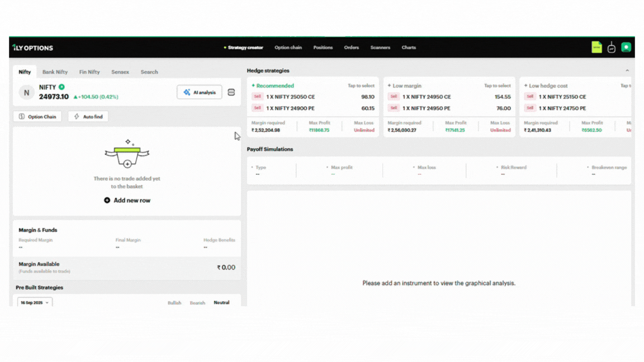Image resolution: width=644 pixels, height=362 pixels.
Task: Click the Auto find button
Action: [88, 117]
